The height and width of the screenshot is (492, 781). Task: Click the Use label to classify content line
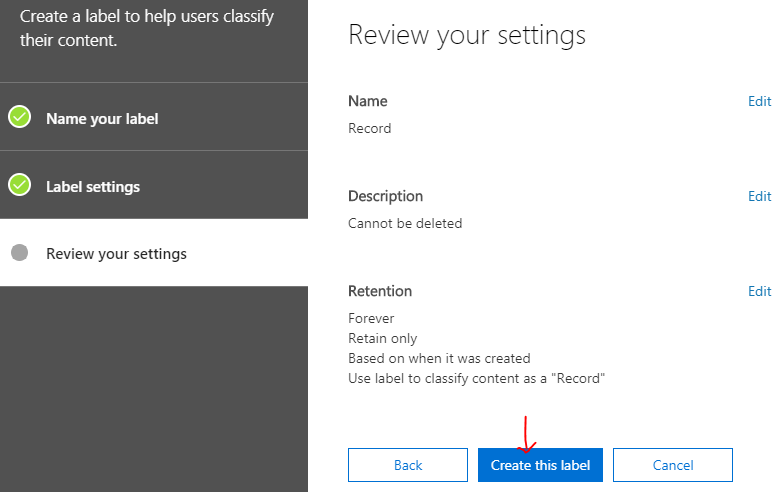(477, 378)
